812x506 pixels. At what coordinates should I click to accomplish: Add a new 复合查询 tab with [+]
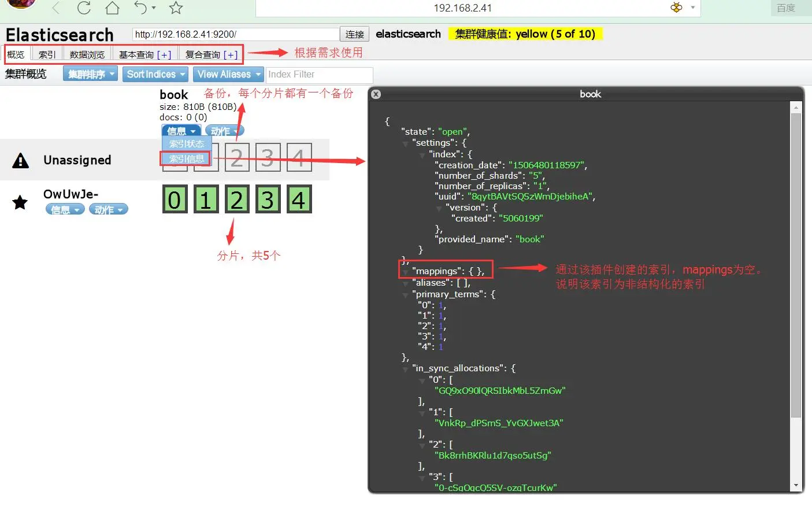pyautogui.click(x=231, y=54)
